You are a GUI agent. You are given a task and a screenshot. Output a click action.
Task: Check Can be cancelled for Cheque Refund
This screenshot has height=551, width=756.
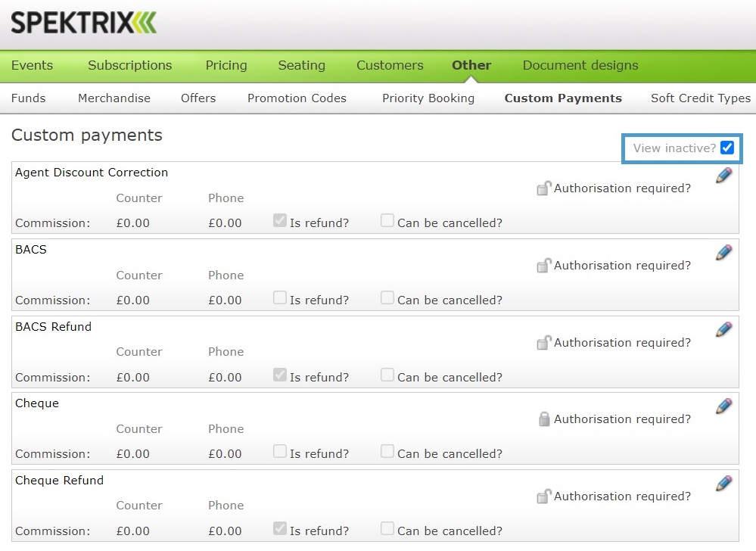click(x=387, y=528)
